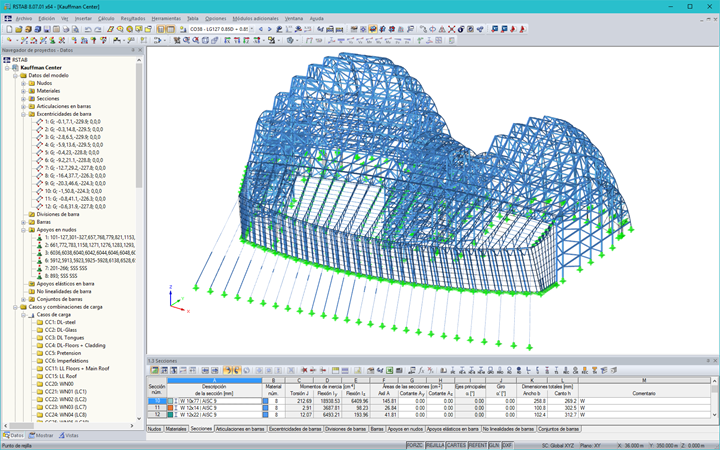Expand the Nudos tree folder
Viewport: 720px width, 450px height.
23,83
